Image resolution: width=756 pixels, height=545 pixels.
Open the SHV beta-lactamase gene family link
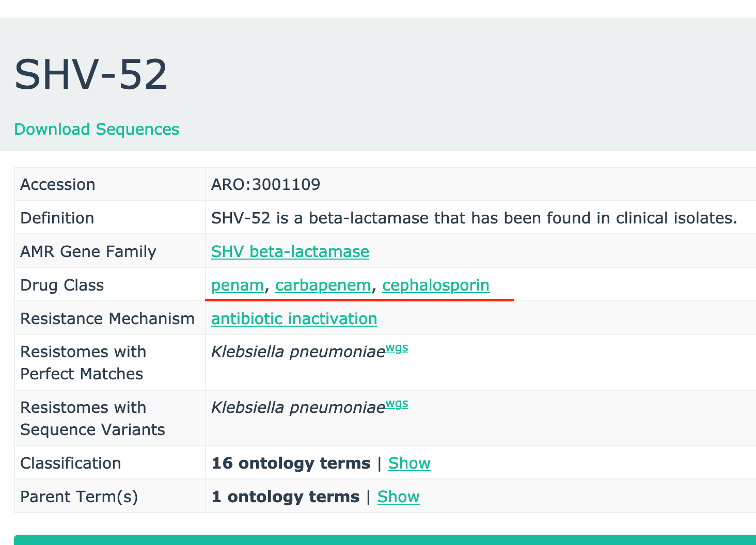[290, 251]
